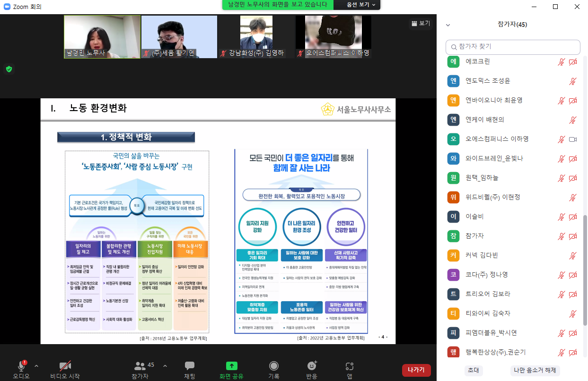The width and height of the screenshot is (588, 381).
Task: Click video-off icon for 행복한상상(주).권순기
Action: point(573,352)
